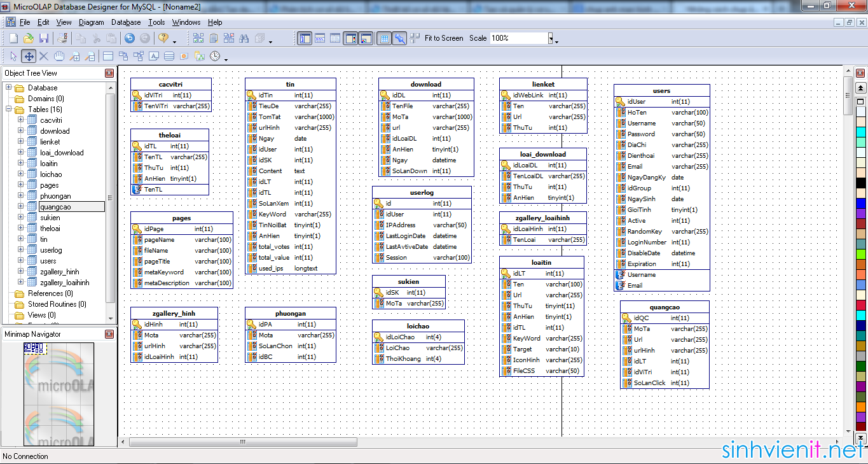
Task: Click the Save diagram icon
Action: coord(44,38)
